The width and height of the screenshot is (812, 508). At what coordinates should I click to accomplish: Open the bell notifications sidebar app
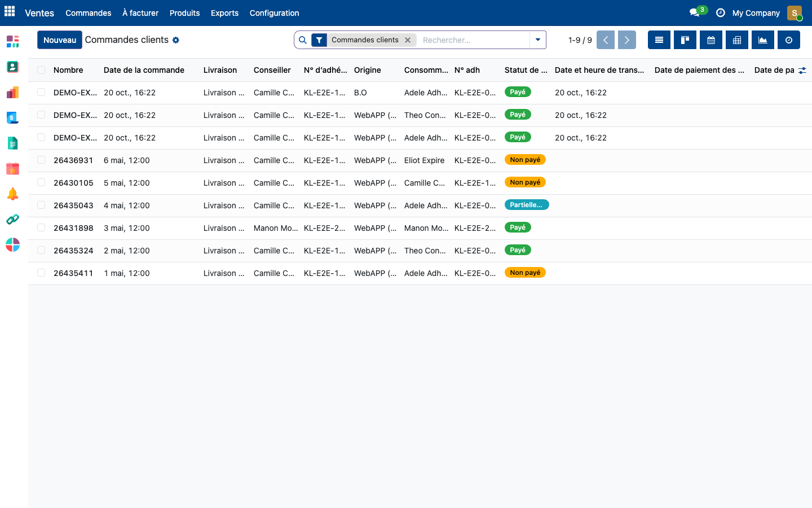click(x=12, y=194)
